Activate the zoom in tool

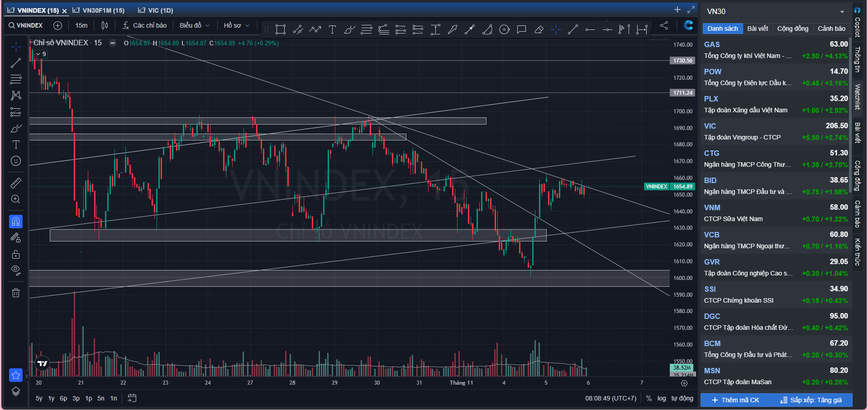16,199
